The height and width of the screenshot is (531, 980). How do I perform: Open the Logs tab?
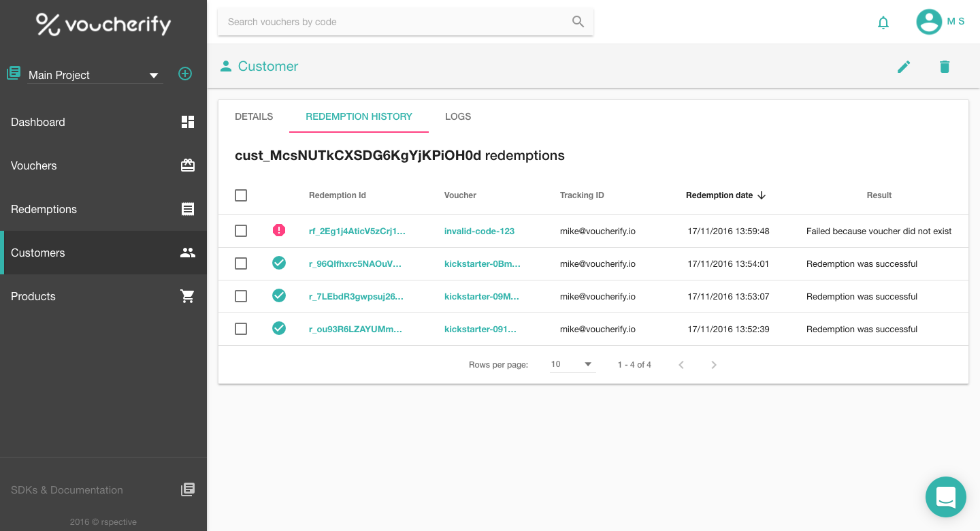click(458, 116)
